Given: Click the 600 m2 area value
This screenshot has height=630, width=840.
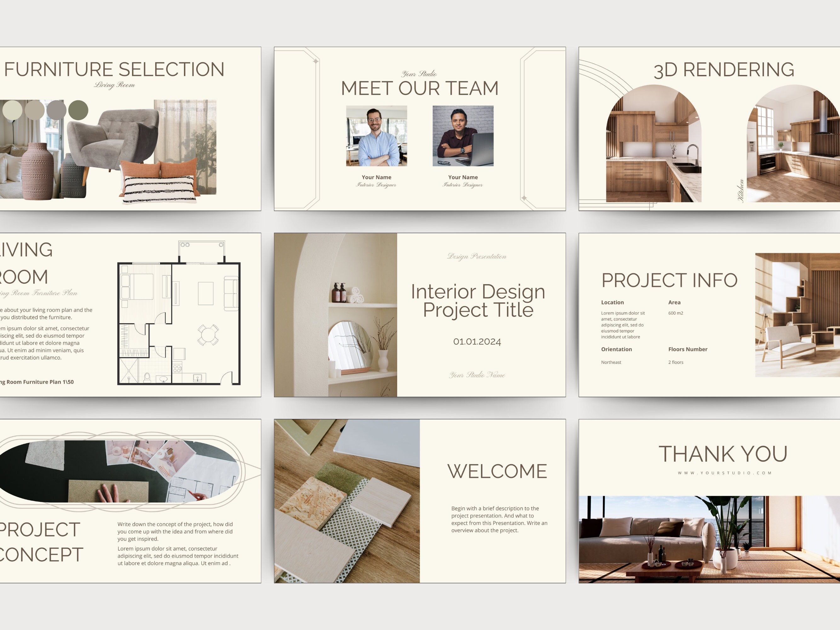Looking at the screenshot, I should [676, 314].
